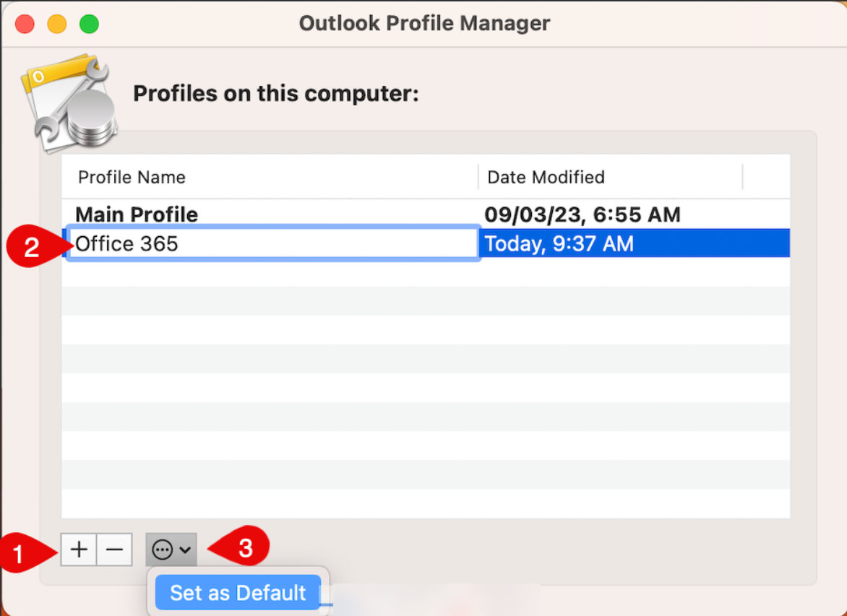This screenshot has height=616, width=847.
Task: Minimize window with yellow button
Action: (x=56, y=24)
